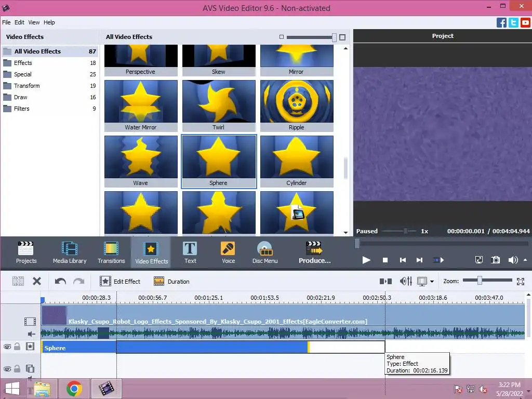Take a snapshot with the camera icon
The image size is (532, 399).
tap(495, 260)
